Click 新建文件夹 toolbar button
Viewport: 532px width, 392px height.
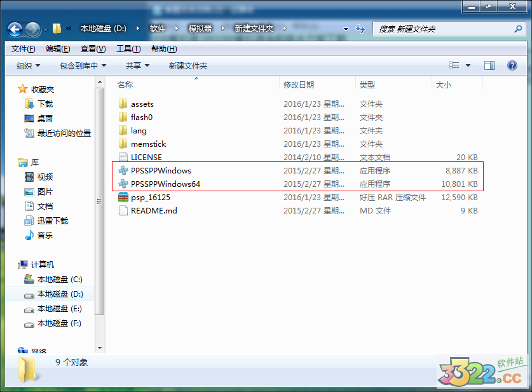pyautogui.click(x=188, y=66)
